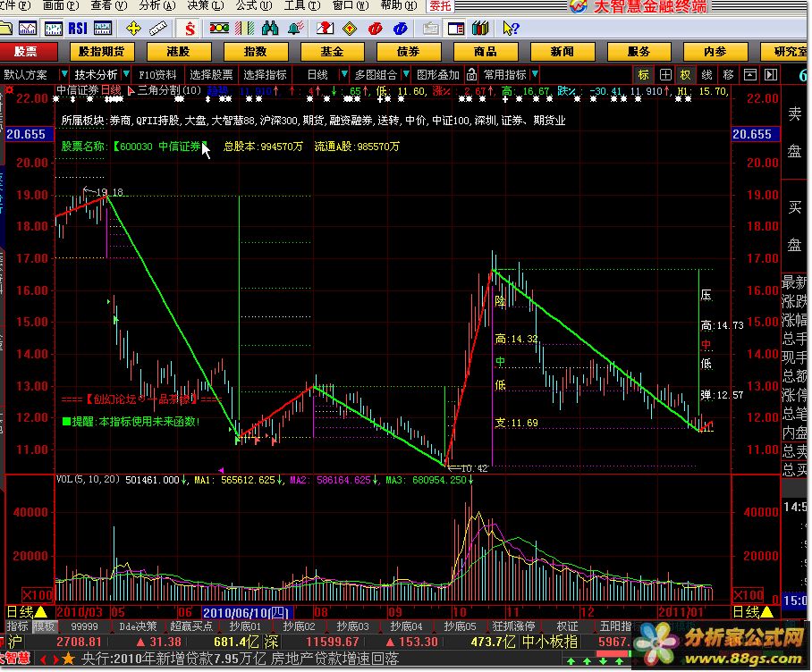
Task: Select the 股票 category button
Action: coord(25,51)
